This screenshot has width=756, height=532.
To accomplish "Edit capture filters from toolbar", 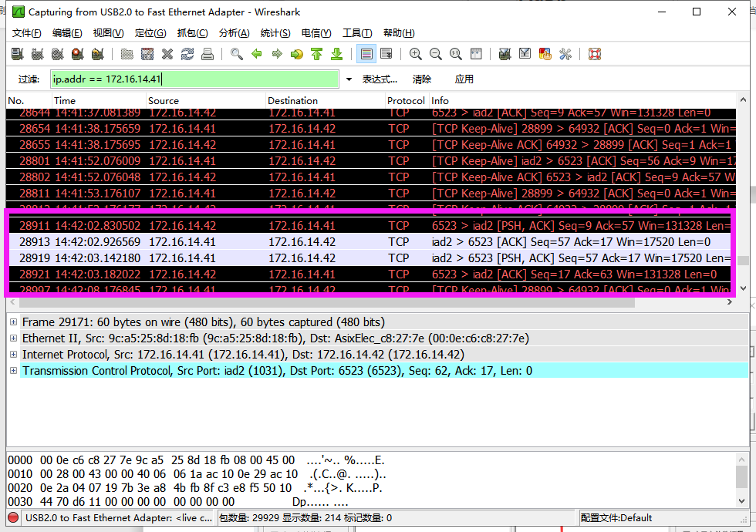I will click(x=505, y=54).
